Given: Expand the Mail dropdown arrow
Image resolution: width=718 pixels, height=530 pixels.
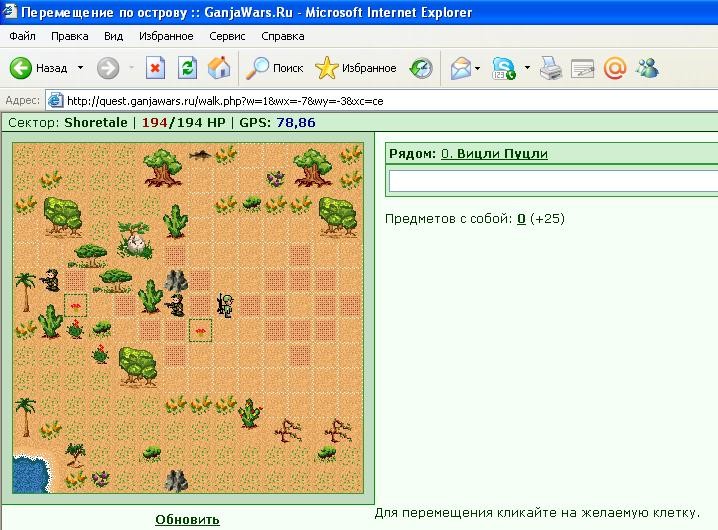Looking at the screenshot, I should pyautogui.click(x=478, y=68).
